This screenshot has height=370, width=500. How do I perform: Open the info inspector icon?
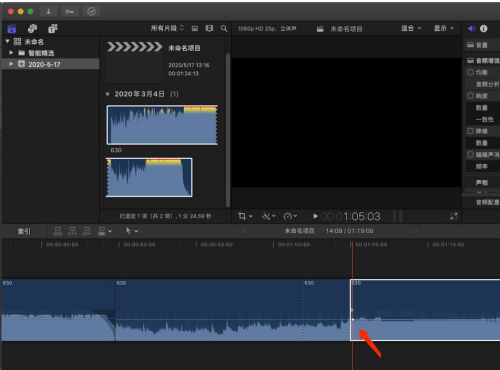[484, 29]
